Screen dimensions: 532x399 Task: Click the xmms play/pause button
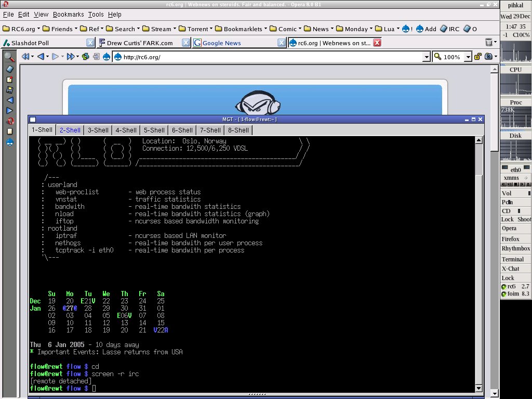click(x=510, y=184)
